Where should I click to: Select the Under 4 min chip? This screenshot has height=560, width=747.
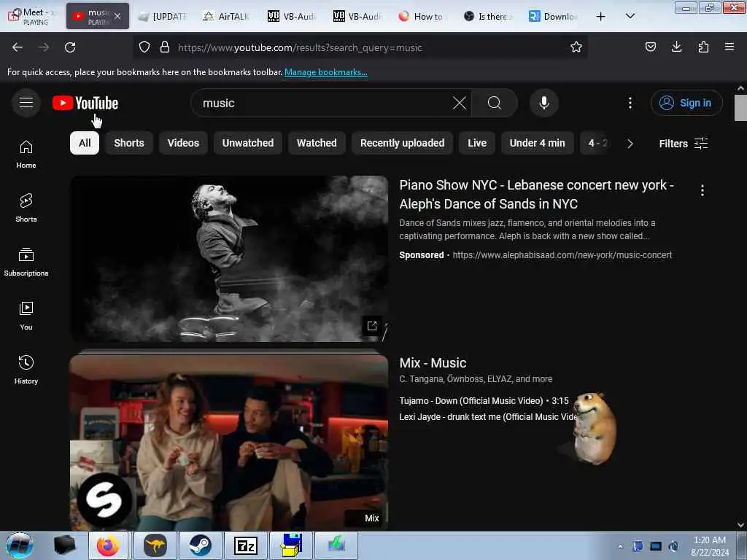tap(538, 143)
